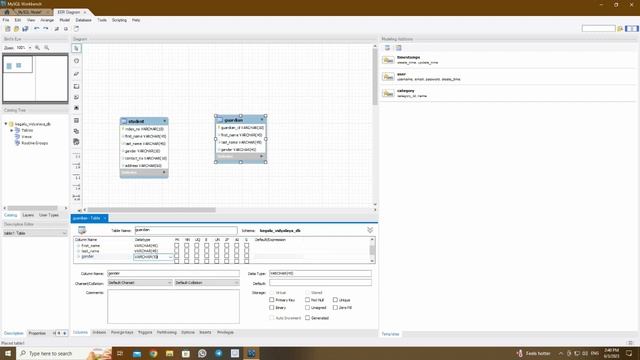
Task: Open the Inserts tab
Action: coord(205,333)
